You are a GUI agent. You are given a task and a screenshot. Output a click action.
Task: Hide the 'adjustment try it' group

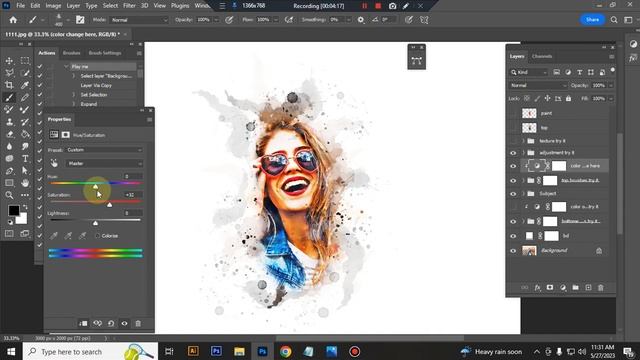[x=513, y=153]
